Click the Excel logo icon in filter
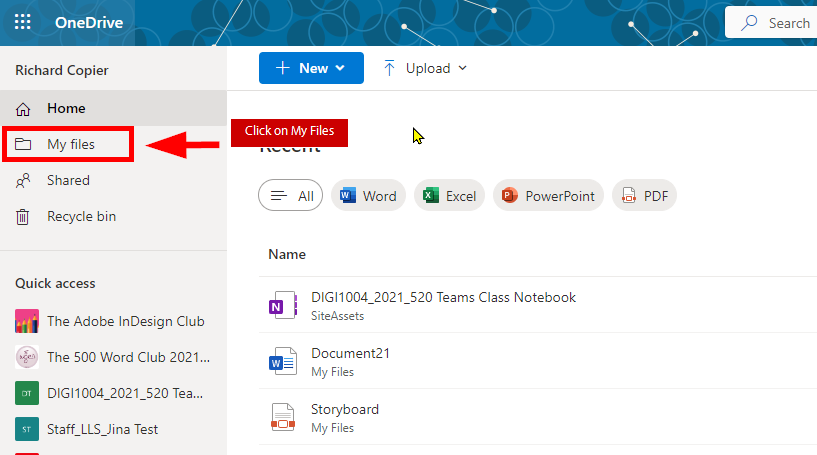The height and width of the screenshot is (455, 817). [x=431, y=195]
